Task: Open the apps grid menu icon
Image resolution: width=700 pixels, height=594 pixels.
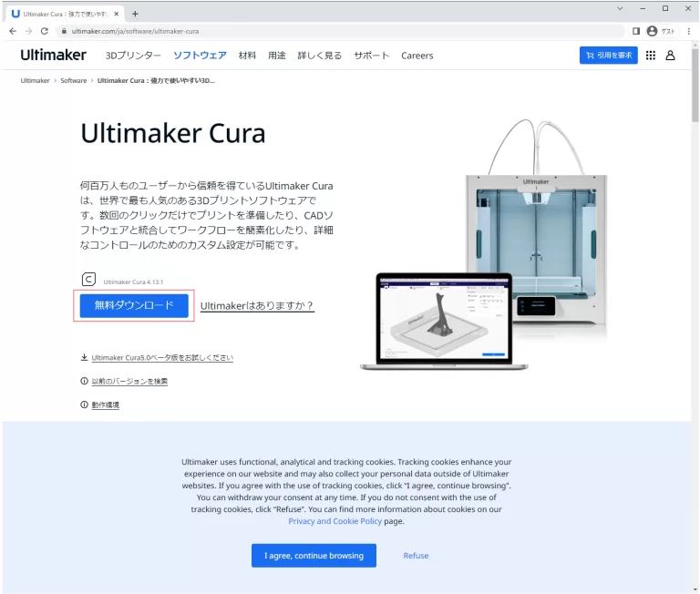Action: tap(650, 56)
